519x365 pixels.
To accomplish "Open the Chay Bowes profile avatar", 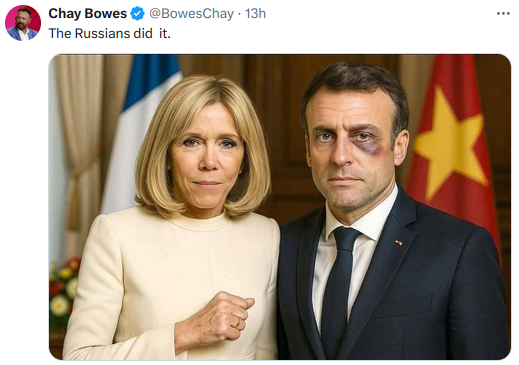I will point(23,23).
